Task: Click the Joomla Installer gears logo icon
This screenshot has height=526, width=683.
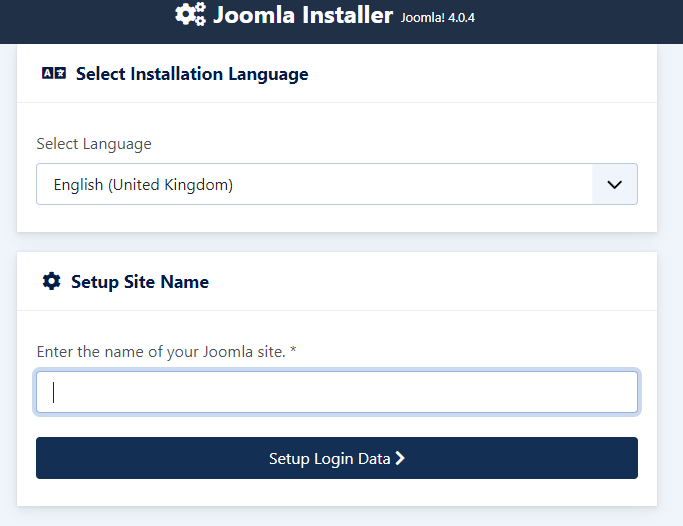Action: (x=190, y=14)
